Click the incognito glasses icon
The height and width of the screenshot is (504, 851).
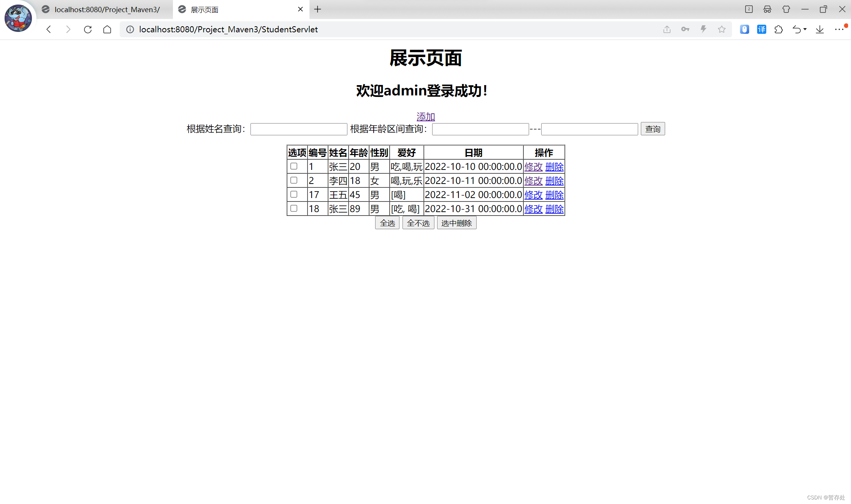click(767, 9)
